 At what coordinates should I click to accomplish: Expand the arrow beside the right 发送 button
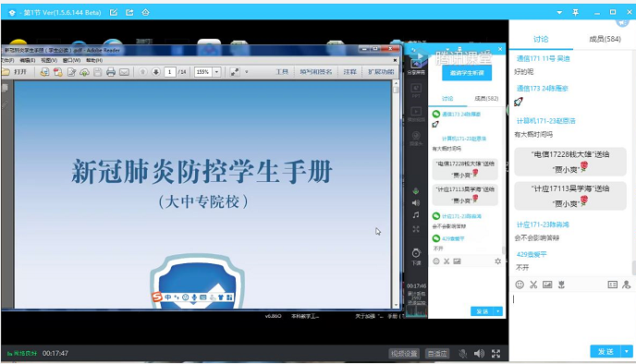pyautogui.click(x=627, y=351)
